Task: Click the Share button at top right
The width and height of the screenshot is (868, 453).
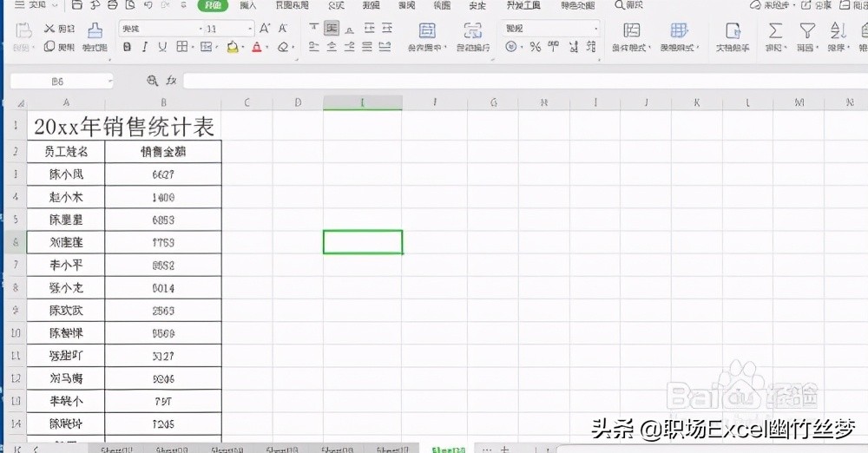Action: pyautogui.click(x=817, y=5)
